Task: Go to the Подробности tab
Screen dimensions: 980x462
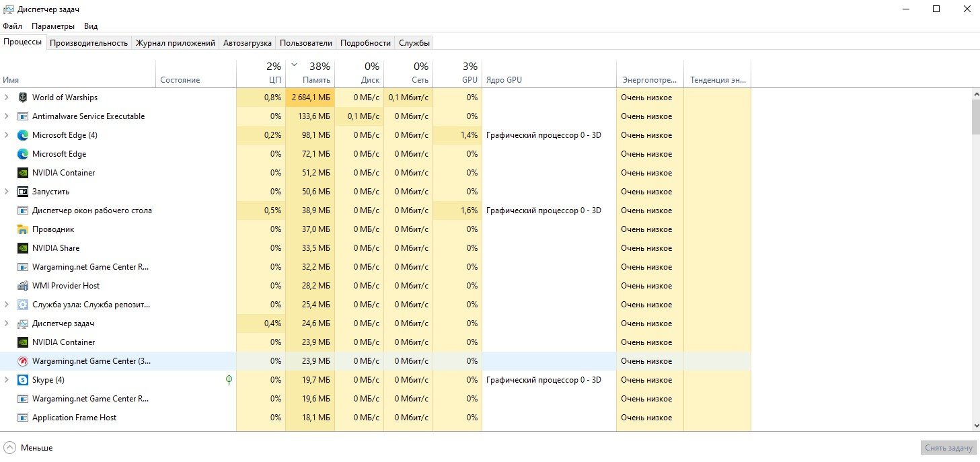Action: pyautogui.click(x=365, y=42)
